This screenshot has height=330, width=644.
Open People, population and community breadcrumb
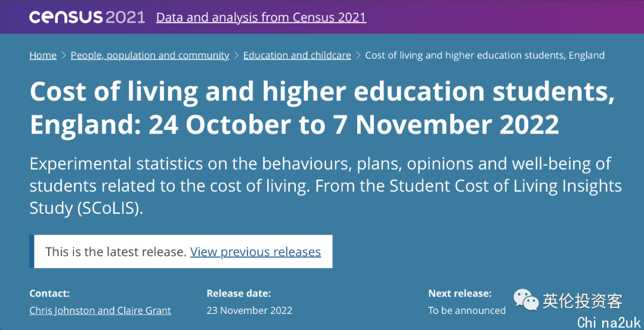(150, 55)
